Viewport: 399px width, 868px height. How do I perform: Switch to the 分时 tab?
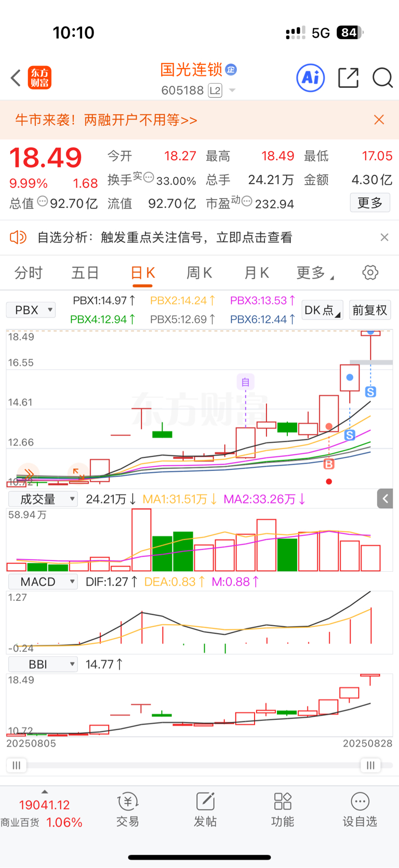(x=29, y=272)
